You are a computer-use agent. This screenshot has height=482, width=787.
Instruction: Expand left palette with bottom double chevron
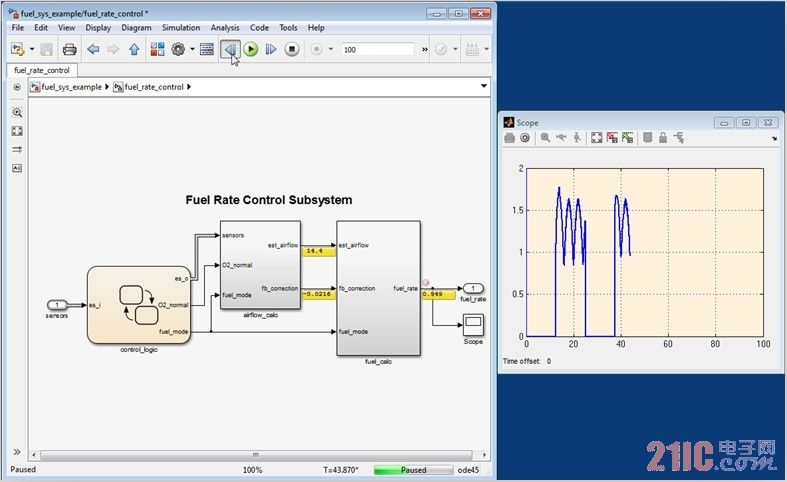coord(17,452)
